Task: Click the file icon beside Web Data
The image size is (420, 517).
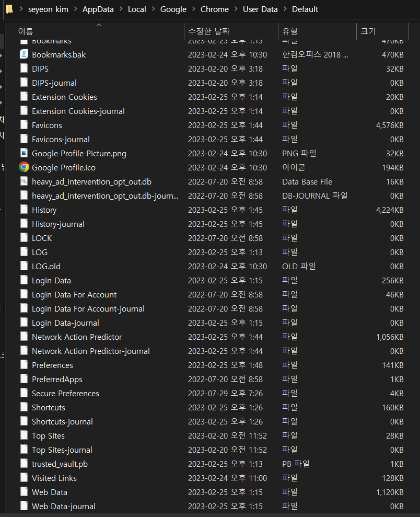Action: [24, 491]
